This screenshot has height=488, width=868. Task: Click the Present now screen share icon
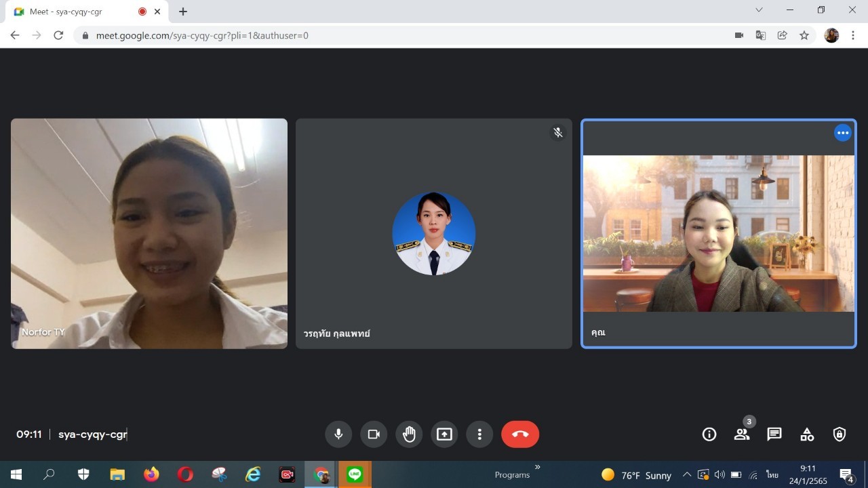point(444,434)
